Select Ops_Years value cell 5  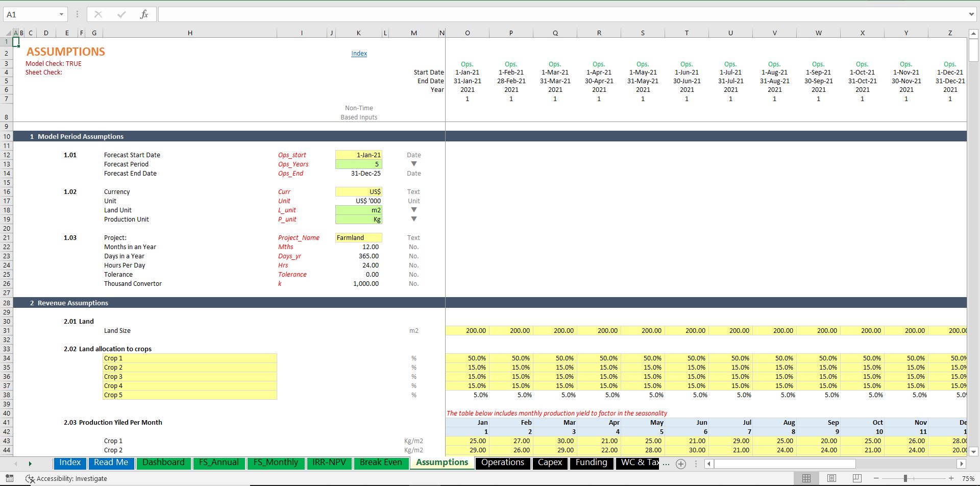359,164
